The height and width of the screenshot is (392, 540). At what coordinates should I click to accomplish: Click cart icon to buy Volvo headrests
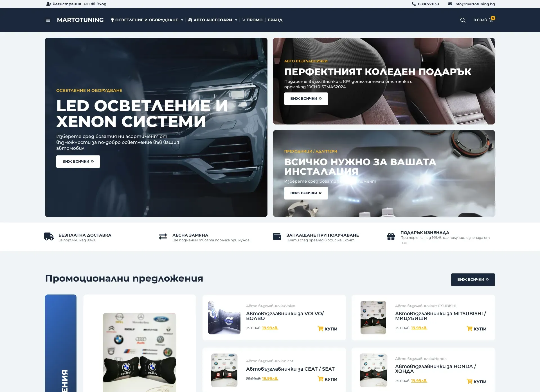(320, 328)
